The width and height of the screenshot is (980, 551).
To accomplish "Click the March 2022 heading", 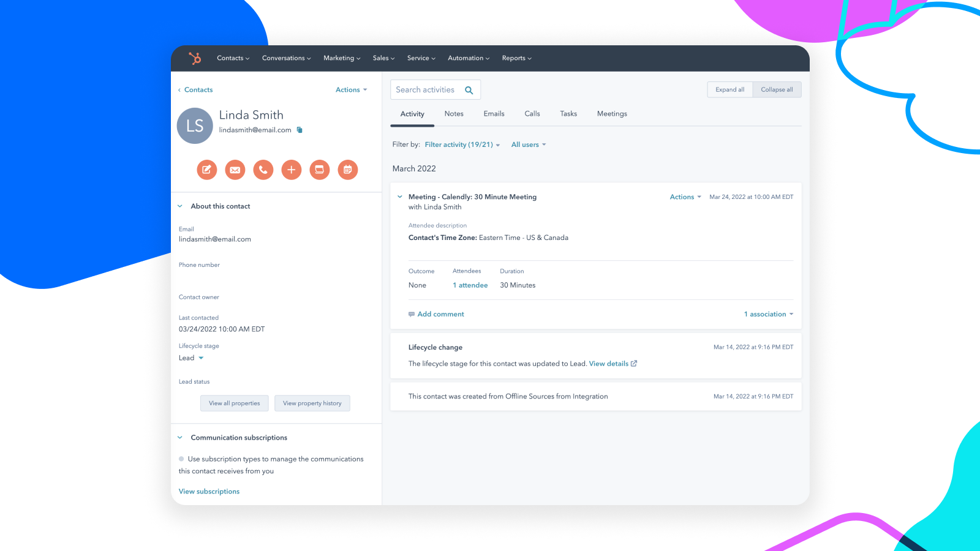I will point(414,169).
